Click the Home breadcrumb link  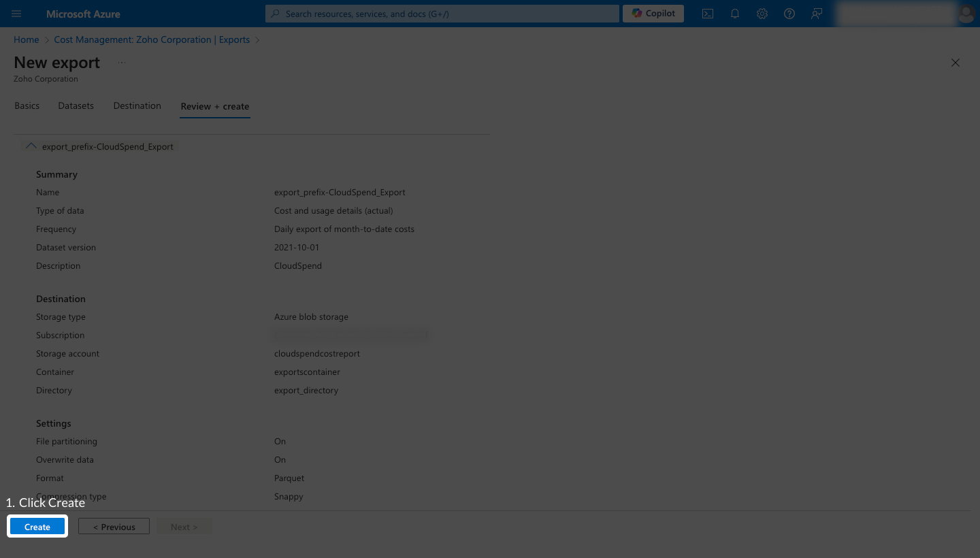tap(27, 40)
